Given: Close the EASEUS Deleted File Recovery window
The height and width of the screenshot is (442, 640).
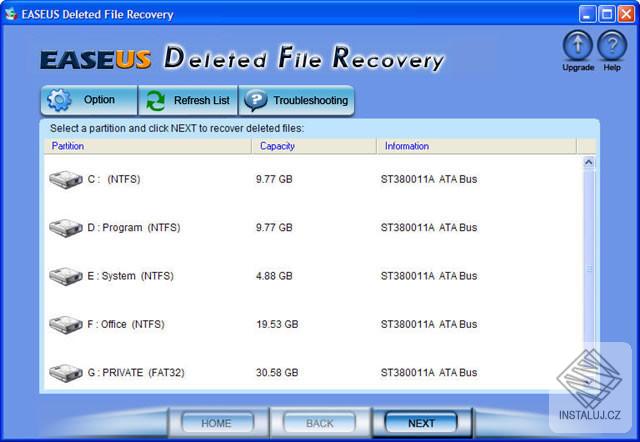Looking at the screenshot, I should coord(626,14).
